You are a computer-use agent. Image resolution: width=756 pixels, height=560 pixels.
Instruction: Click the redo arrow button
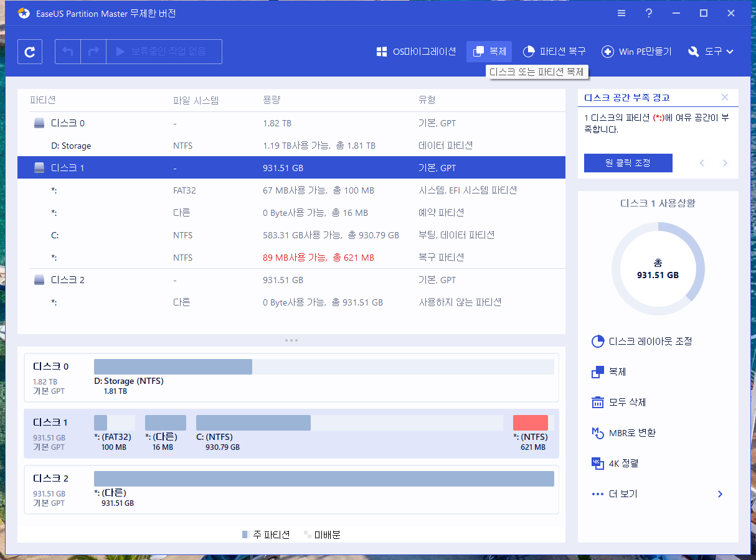pyautogui.click(x=93, y=52)
